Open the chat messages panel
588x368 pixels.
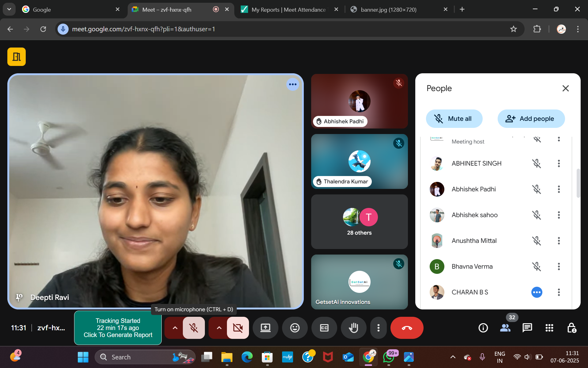point(527,328)
